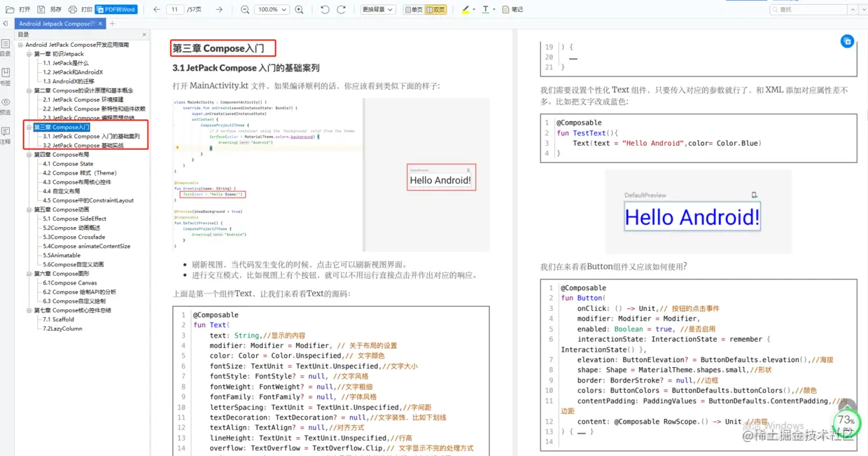Open the 100.0% zoom level dropdown

272,10
